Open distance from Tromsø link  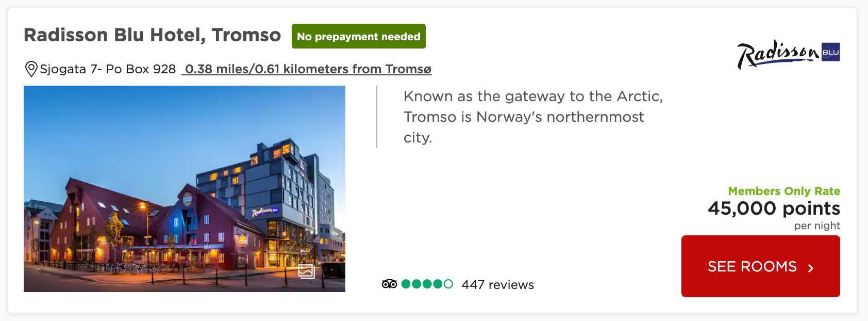click(x=308, y=69)
